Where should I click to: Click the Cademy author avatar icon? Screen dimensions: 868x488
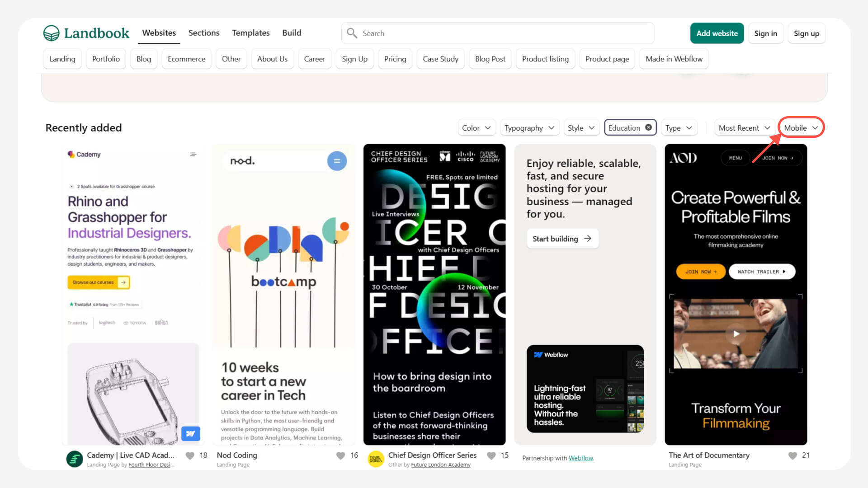(75, 459)
